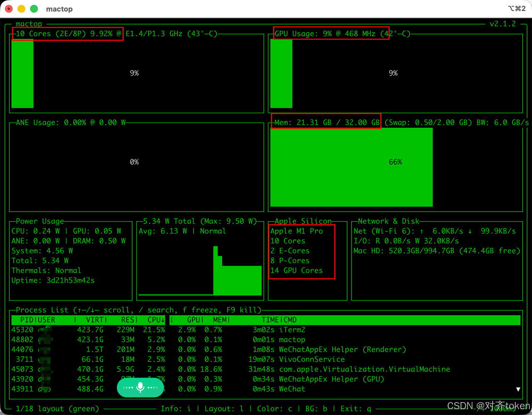Click the v2.1.2 version label
Screen dimensions: 532x415
(x=502, y=24)
